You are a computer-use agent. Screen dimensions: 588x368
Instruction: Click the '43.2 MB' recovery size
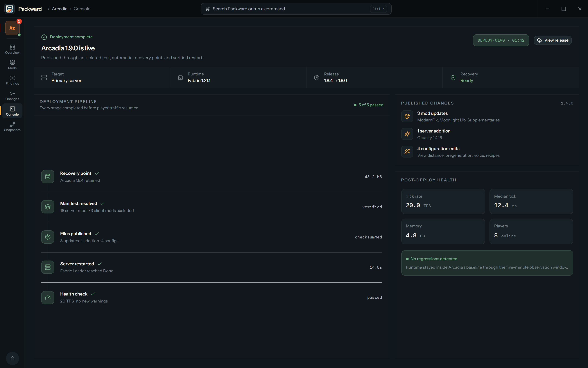373,177
